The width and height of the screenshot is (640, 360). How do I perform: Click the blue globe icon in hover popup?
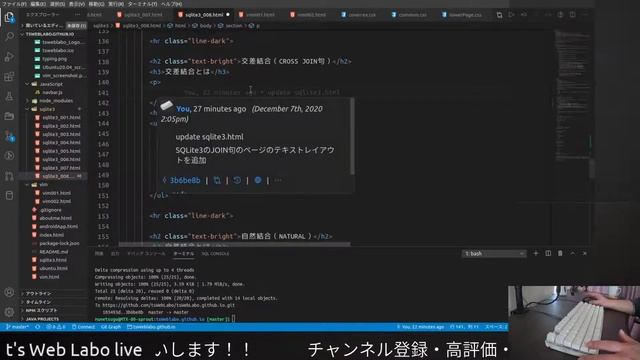coord(258,180)
